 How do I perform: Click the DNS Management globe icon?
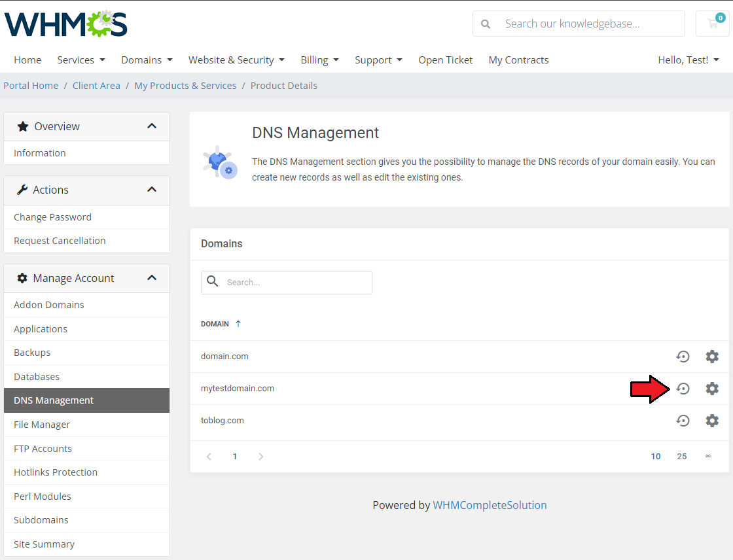pos(220,162)
